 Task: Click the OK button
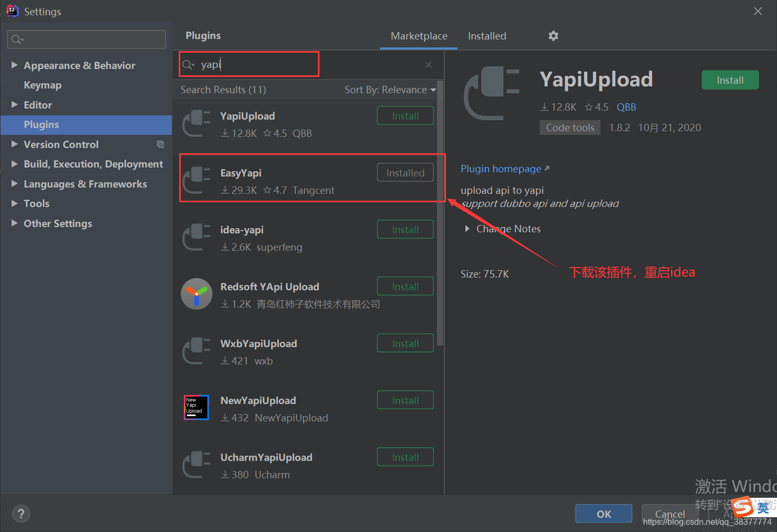pyautogui.click(x=604, y=514)
